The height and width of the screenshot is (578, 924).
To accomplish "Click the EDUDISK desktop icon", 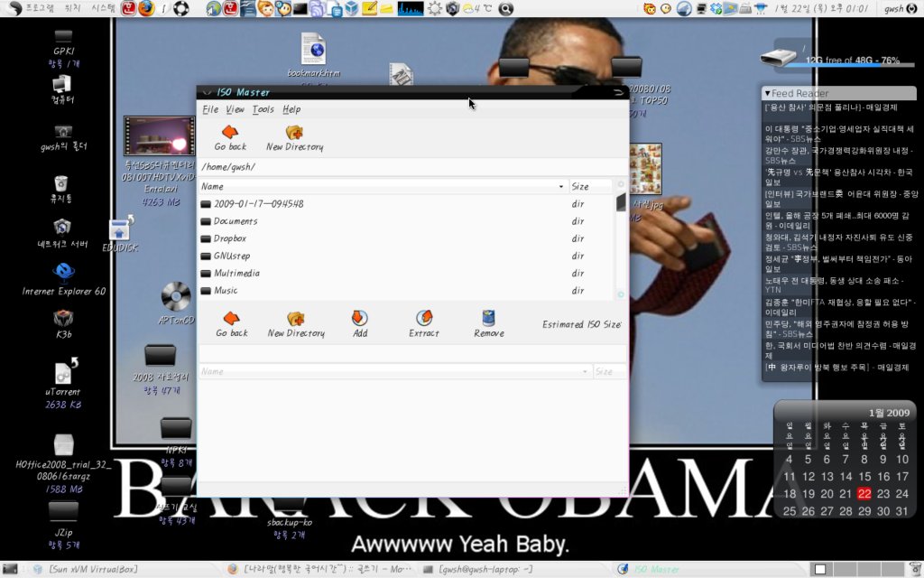I will point(122,228).
